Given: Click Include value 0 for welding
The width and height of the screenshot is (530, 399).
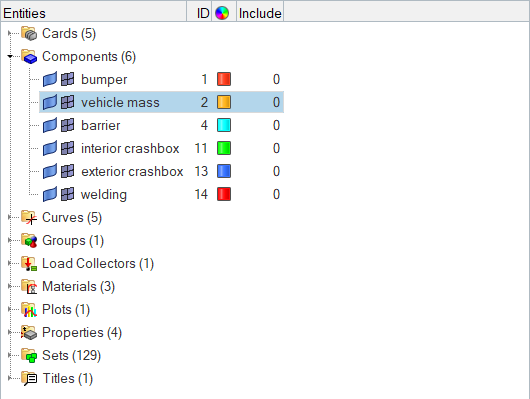Looking at the screenshot, I should point(276,194).
